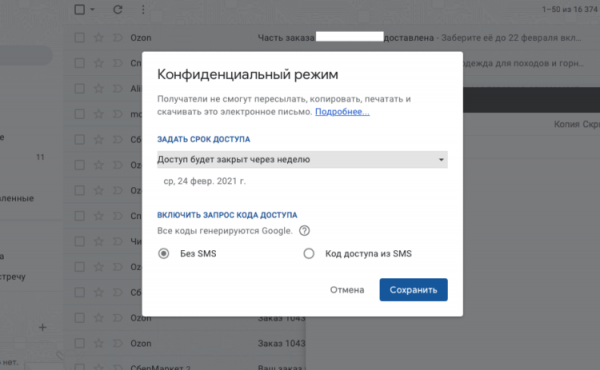Click the '1–50 из 16 374' counter
This screenshot has height=370, width=600.
click(569, 10)
